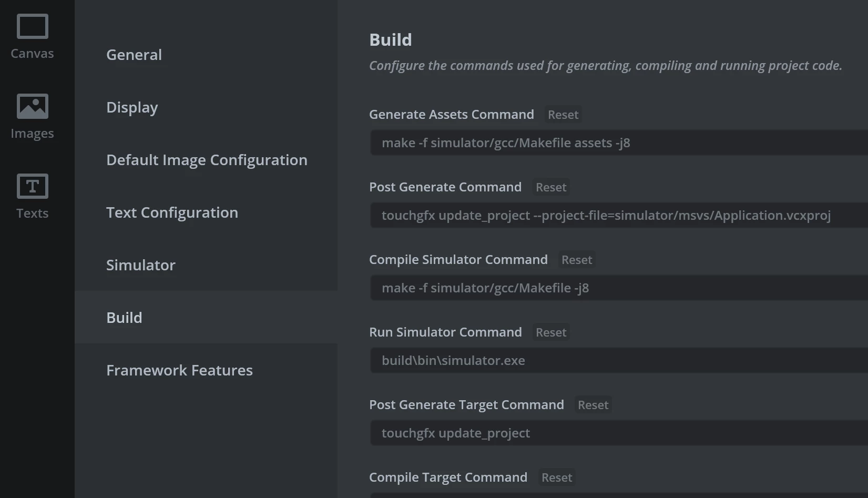Screen dimensions: 868x498
Task: Click the Post Generate Command label
Action: coord(445,187)
